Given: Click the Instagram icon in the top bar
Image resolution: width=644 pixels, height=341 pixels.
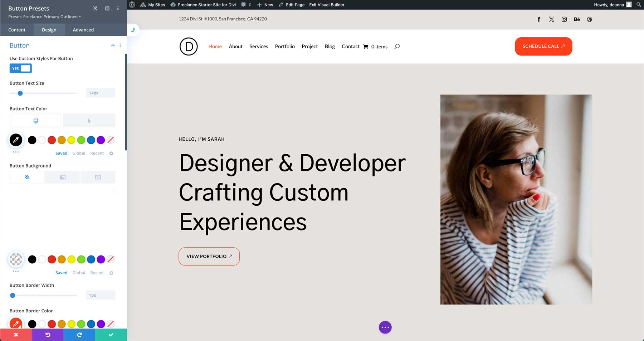Looking at the screenshot, I should point(564,19).
